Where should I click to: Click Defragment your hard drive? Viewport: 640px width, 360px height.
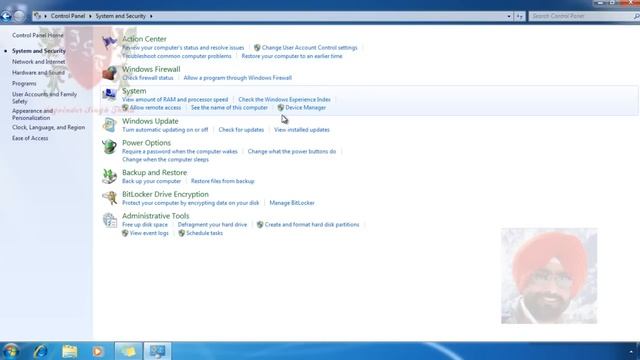[x=212, y=224]
